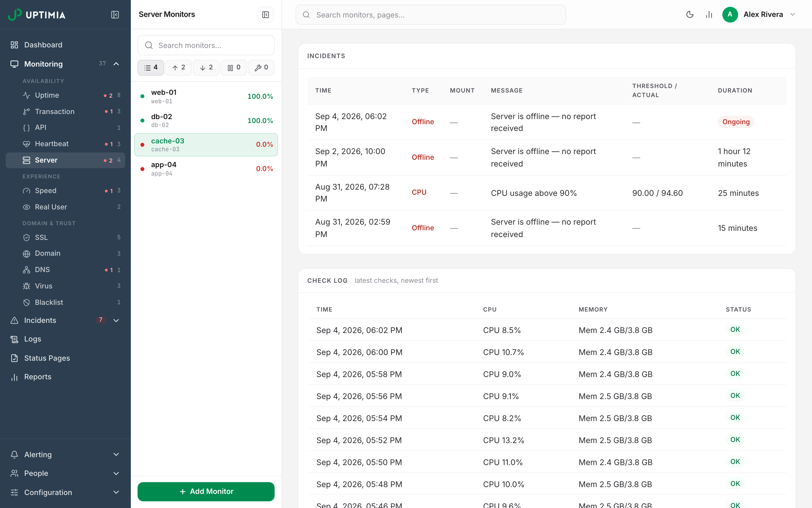Click the Alex Rivera avatar
This screenshot has width=812, height=508.
point(730,15)
